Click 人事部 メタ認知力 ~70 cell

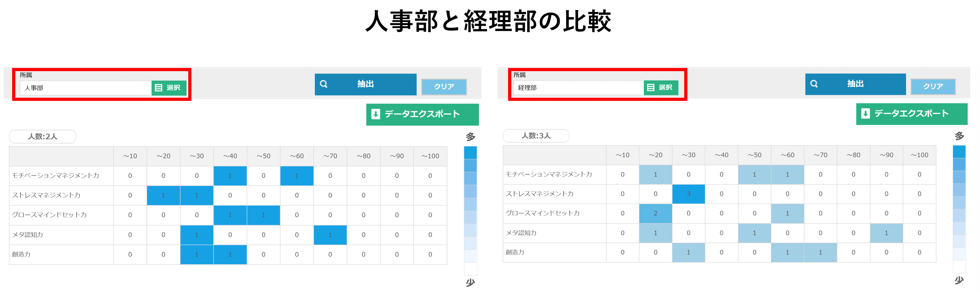330,235
